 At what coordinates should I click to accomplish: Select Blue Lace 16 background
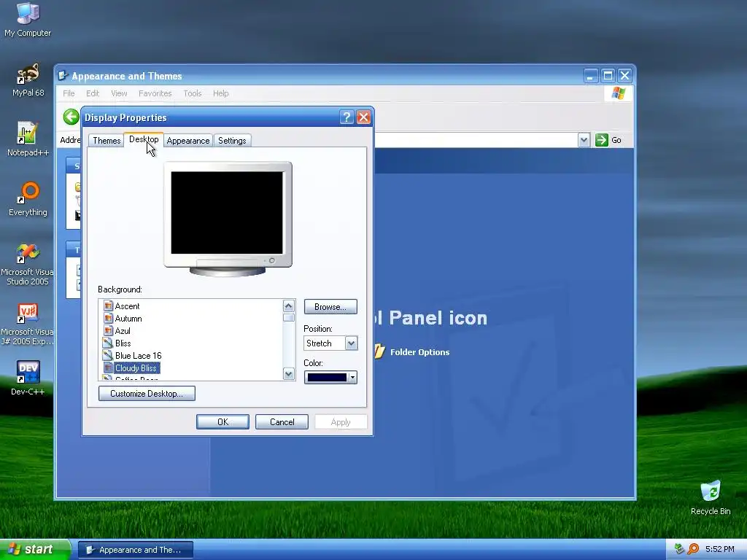point(138,356)
